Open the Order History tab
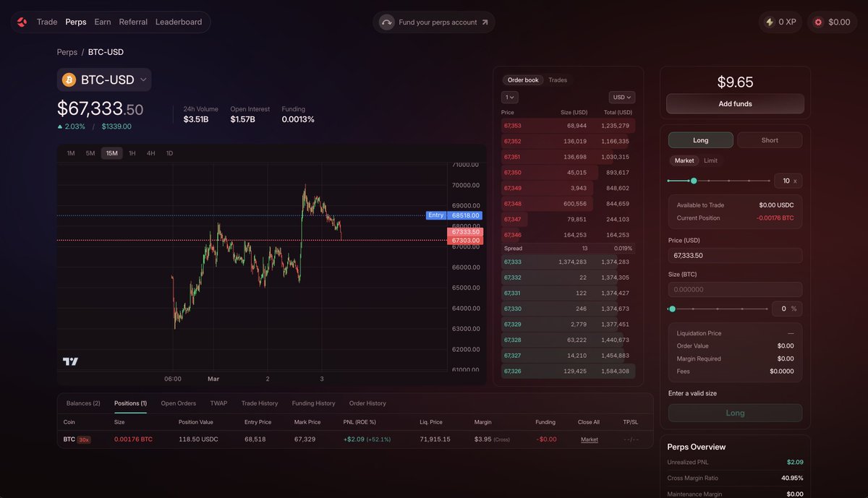Screen dimensions: 868x498 [x=367, y=403]
